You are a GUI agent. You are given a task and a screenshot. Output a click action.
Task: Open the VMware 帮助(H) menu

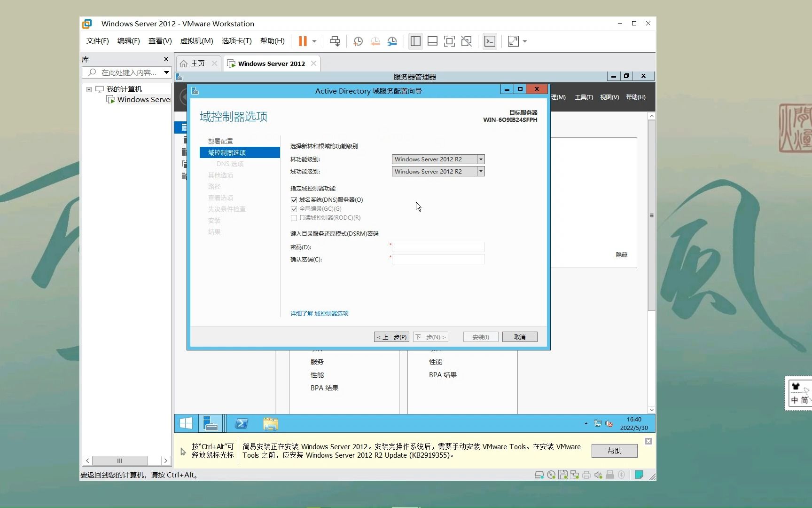point(272,41)
